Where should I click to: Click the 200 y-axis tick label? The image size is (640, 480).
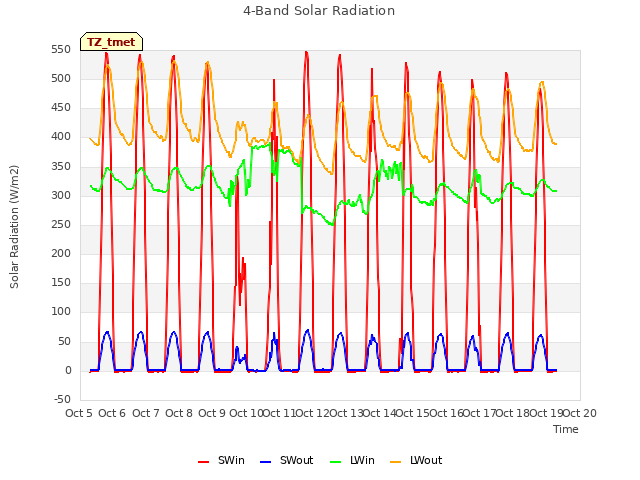(61, 253)
